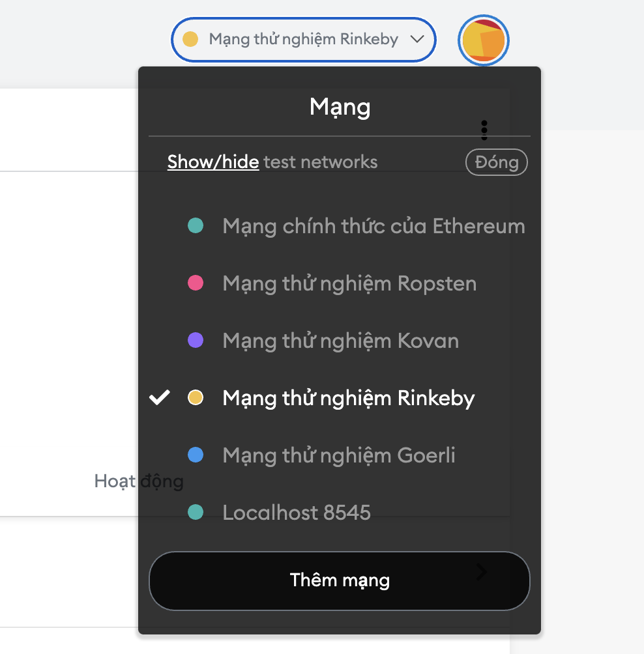This screenshot has height=654, width=644.
Task: Choose Mạng thử nghiệm Kovan network
Action: [340, 340]
